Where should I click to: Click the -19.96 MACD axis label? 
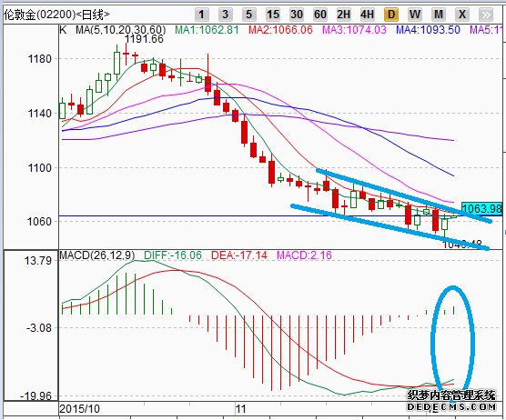point(35,395)
